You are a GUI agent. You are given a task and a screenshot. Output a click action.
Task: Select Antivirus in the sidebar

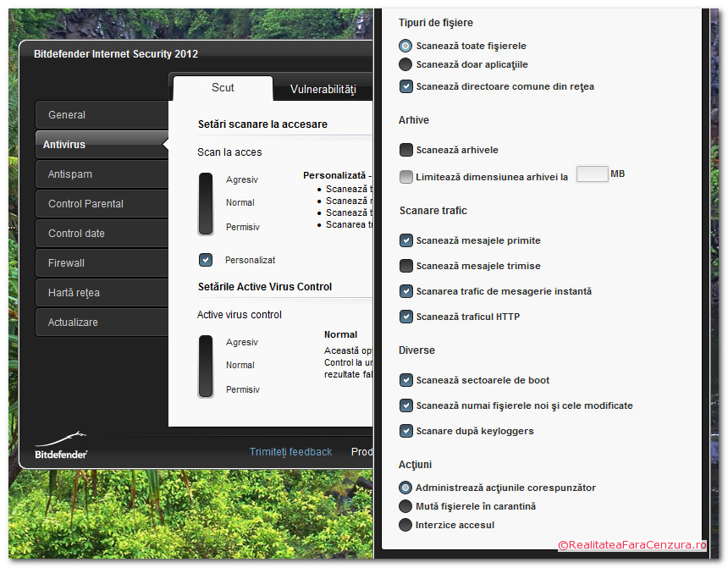[102, 145]
